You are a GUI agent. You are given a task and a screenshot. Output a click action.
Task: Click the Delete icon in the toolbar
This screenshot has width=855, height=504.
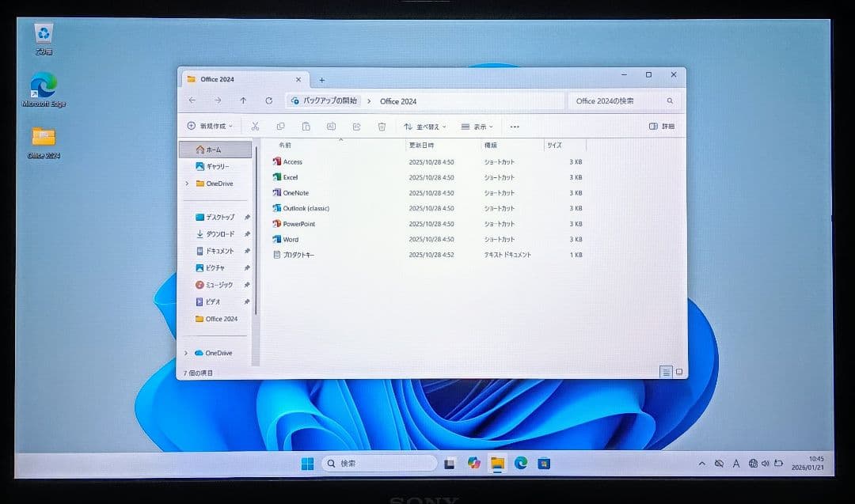point(382,126)
